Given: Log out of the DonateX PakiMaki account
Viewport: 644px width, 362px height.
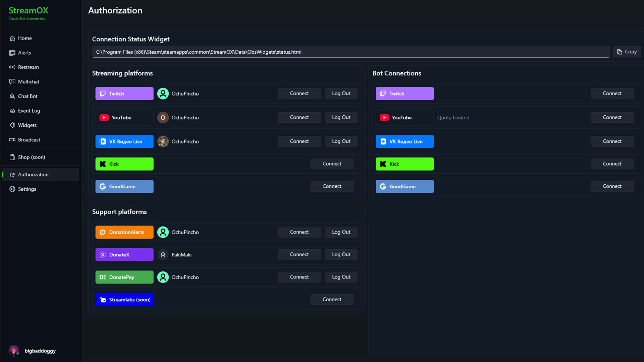Looking at the screenshot, I should [341, 254].
